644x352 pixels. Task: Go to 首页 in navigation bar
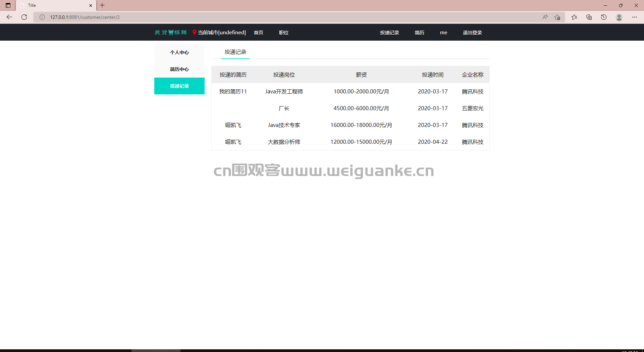pyautogui.click(x=259, y=33)
